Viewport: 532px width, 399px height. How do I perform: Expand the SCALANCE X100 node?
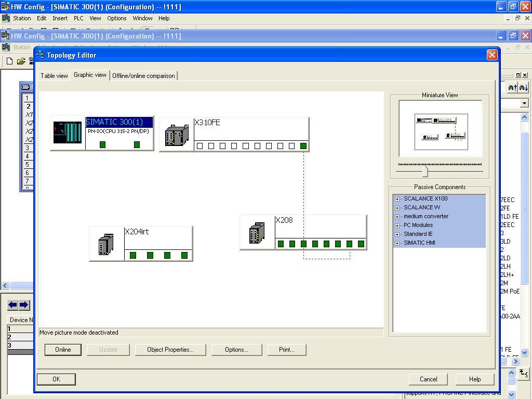coord(397,199)
